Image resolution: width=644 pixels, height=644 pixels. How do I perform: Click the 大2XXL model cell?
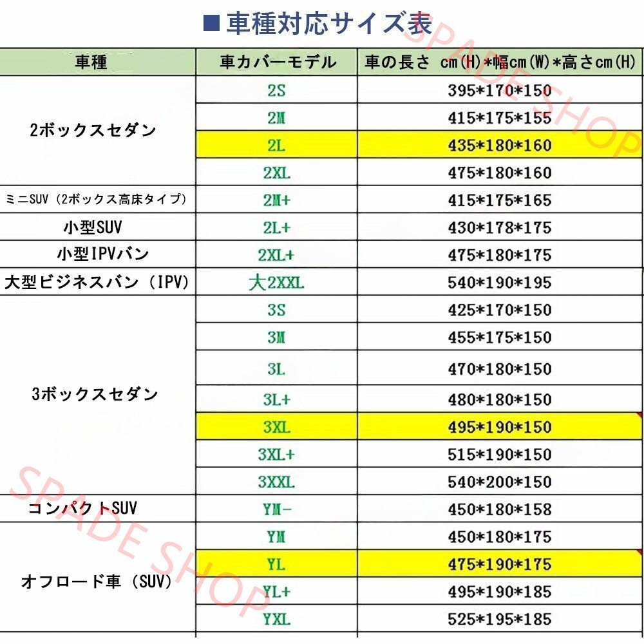276,281
